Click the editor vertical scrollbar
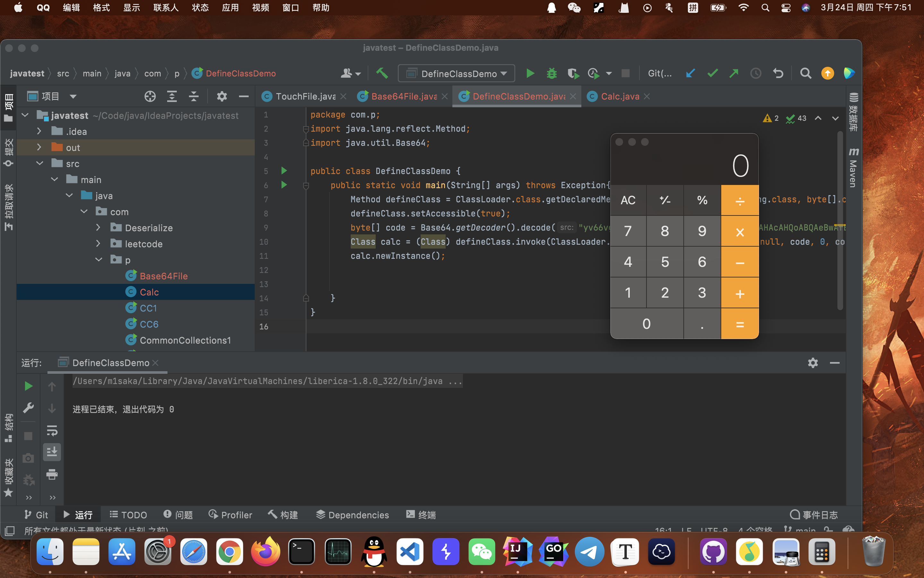 coord(840,220)
